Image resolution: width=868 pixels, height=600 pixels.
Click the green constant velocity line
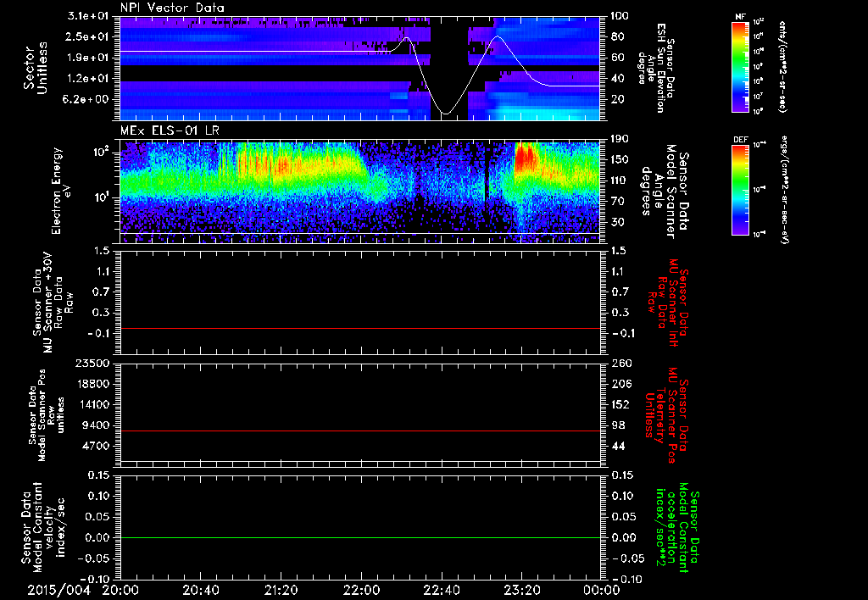[360, 538]
